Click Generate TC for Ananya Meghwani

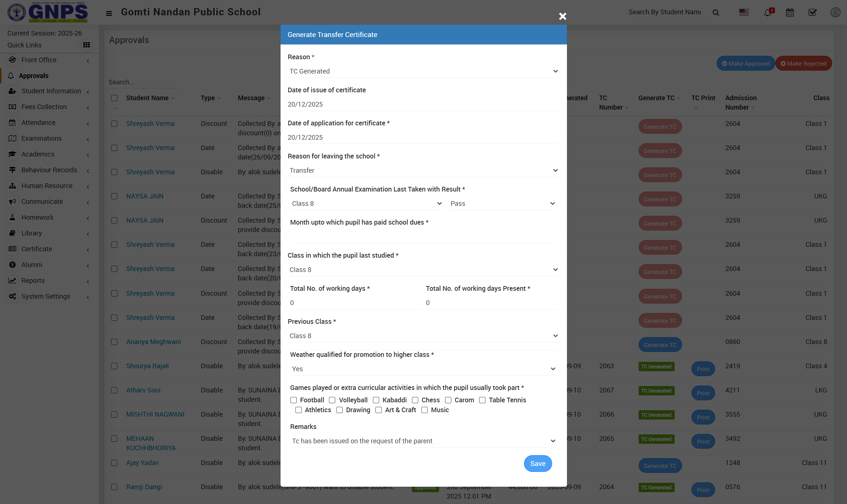[x=660, y=345]
